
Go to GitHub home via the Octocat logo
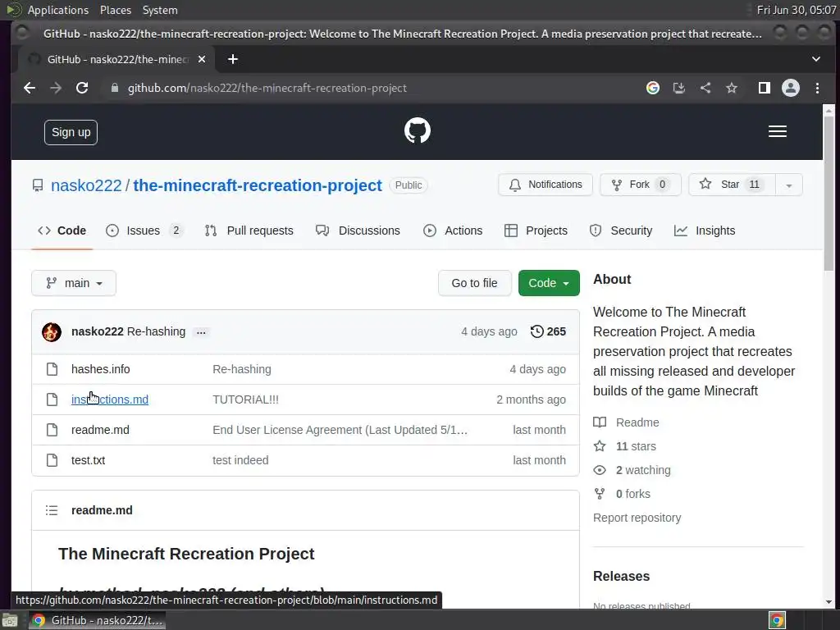[x=418, y=130]
